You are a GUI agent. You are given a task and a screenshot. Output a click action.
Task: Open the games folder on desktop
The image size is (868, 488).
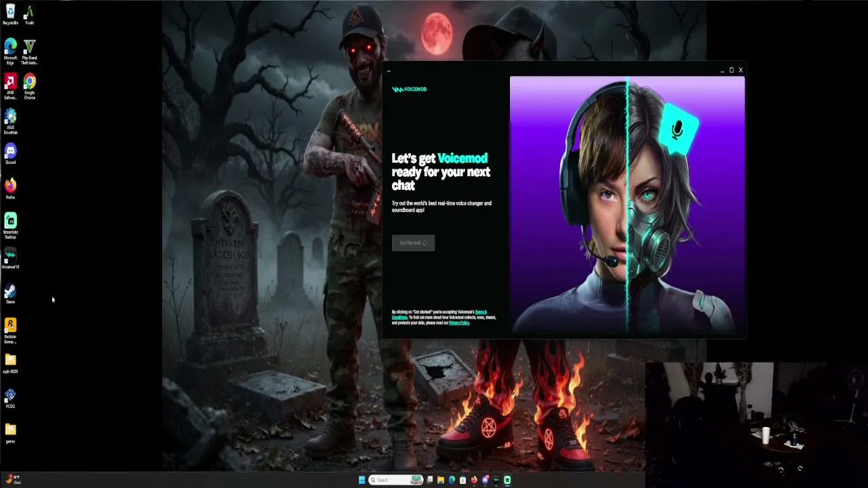[x=10, y=434]
